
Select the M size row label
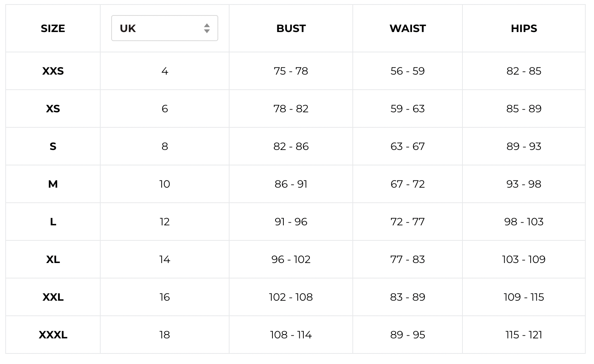(x=53, y=184)
